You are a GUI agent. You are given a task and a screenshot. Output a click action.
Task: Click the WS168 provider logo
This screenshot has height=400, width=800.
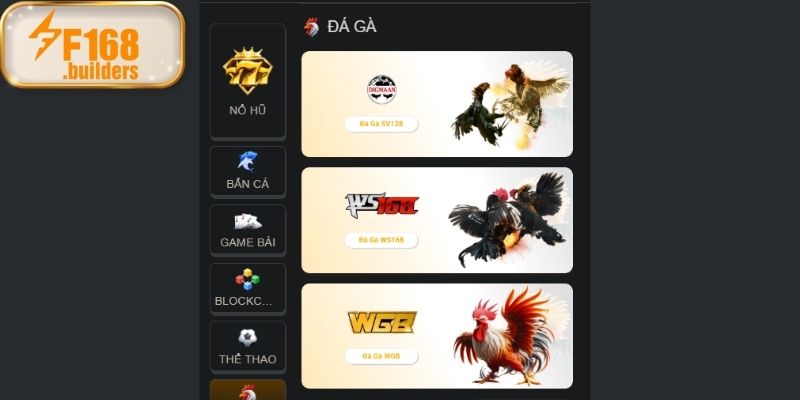(x=382, y=205)
